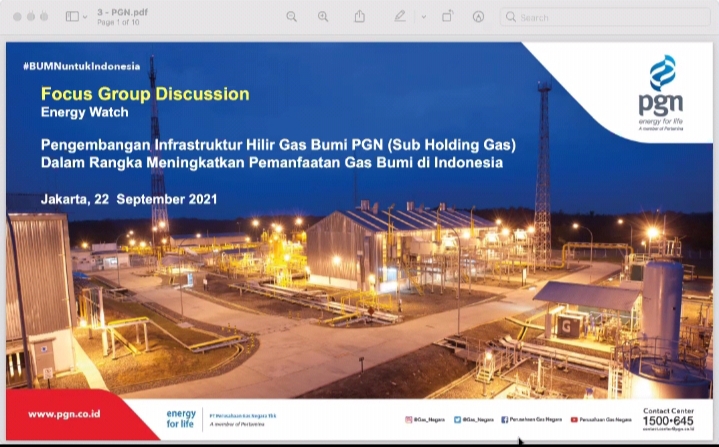Image resolution: width=719 pixels, height=447 pixels.
Task: Maximize window using the green button
Action: [x=44, y=17]
